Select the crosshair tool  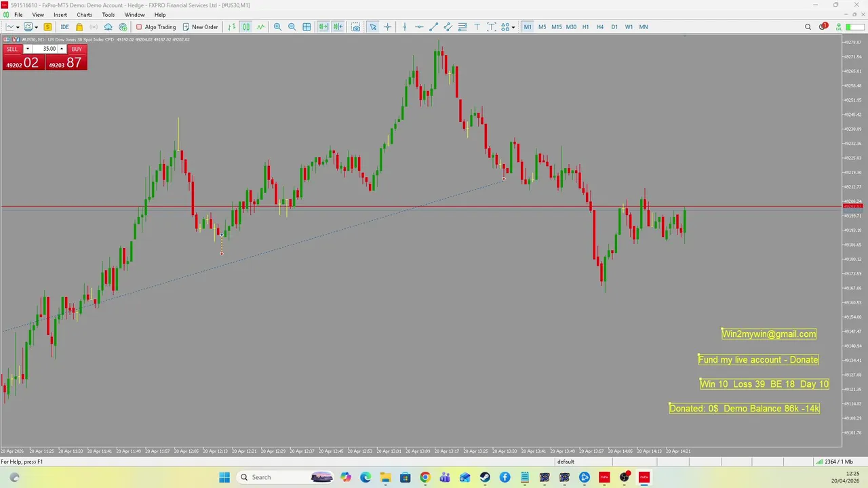[x=388, y=27]
